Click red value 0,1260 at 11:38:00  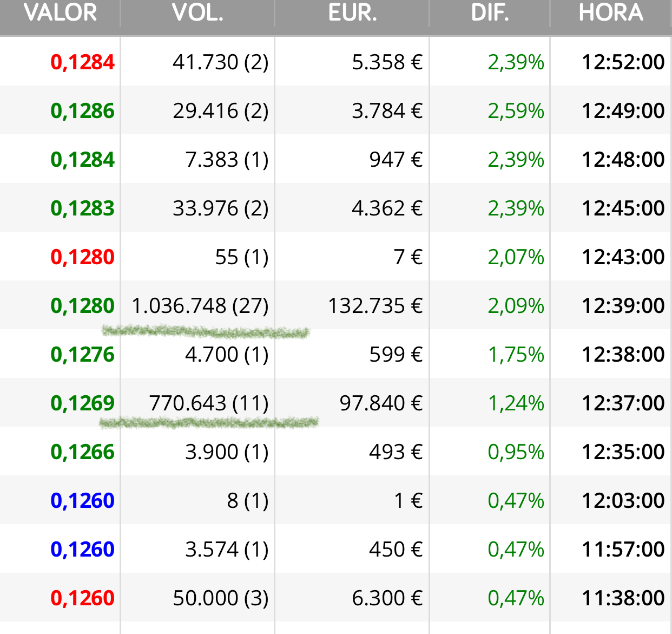pyautogui.click(x=82, y=598)
